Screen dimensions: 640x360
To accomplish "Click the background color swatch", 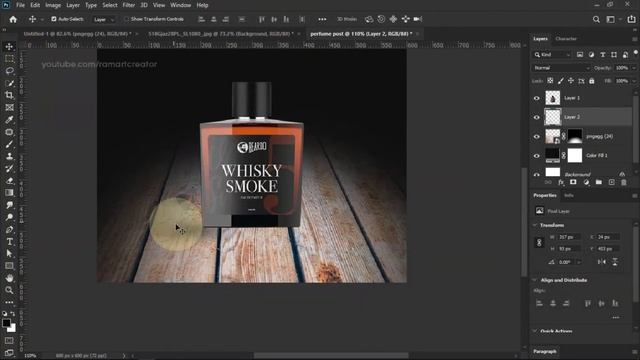I will (13, 328).
